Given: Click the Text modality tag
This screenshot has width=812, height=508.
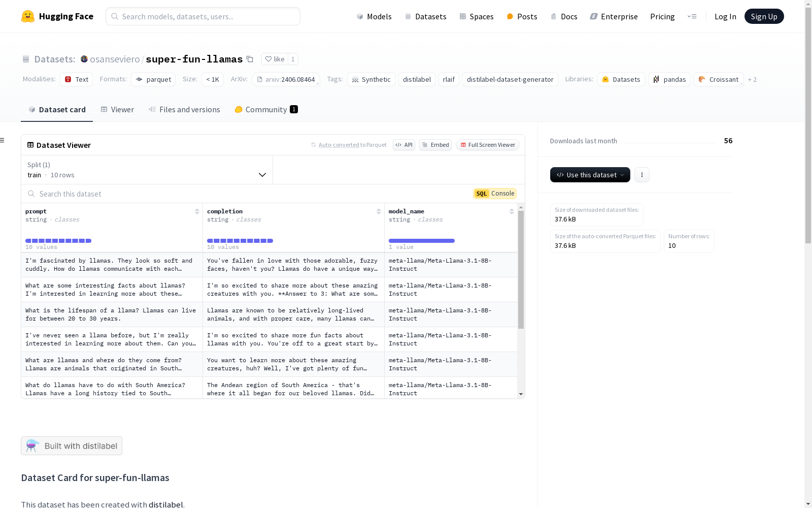Looking at the screenshot, I should point(77,79).
